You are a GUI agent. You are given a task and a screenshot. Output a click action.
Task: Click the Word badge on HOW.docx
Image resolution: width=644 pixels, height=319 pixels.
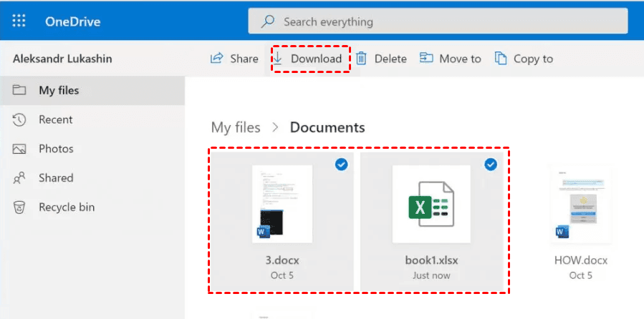tap(562, 232)
